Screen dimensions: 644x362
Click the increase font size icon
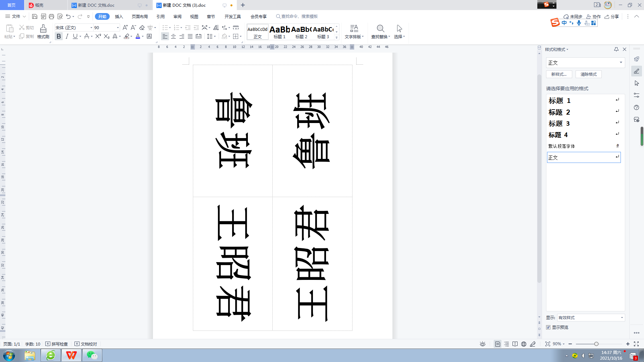pos(125,27)
